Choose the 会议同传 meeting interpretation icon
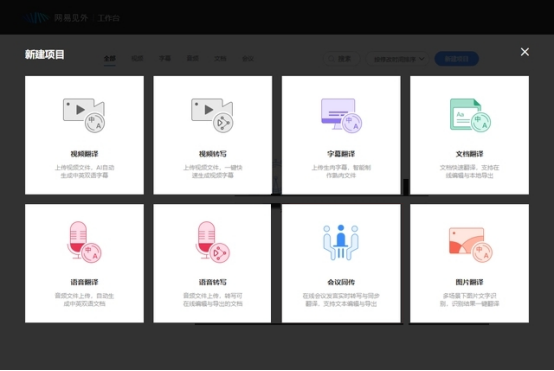Screen dimensions: 554x371 point(341,242)
